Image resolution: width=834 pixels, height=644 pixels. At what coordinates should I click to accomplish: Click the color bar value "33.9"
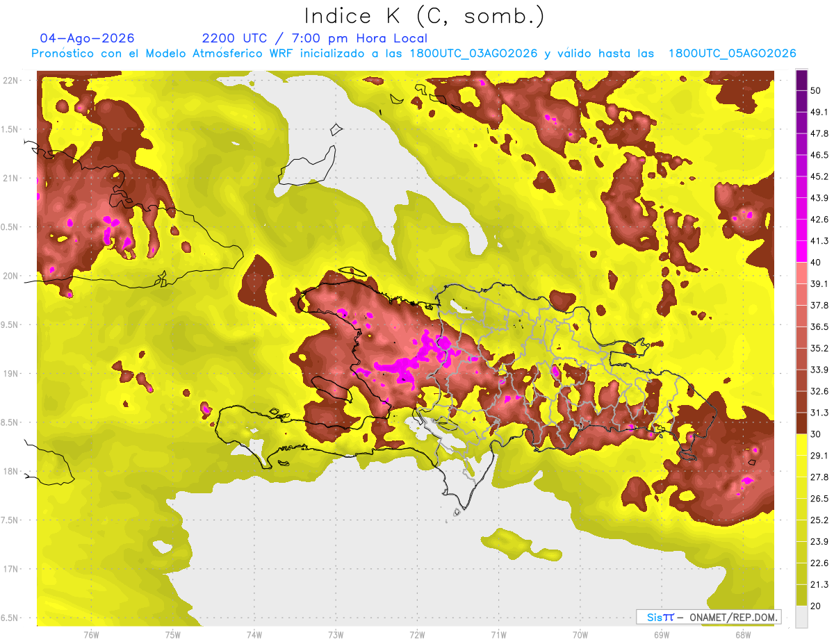[819, 370]
